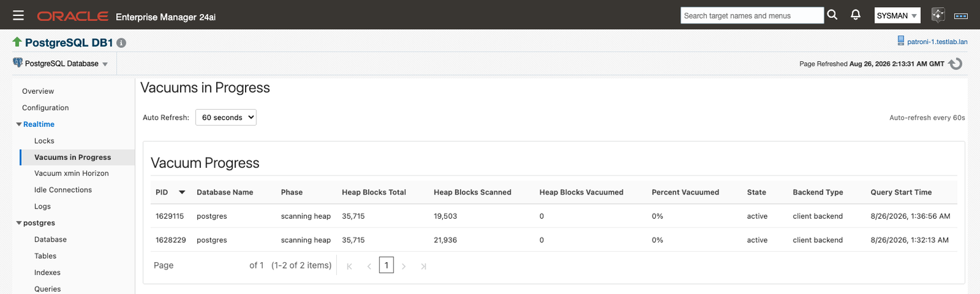The image size is (980, 294).
Task: Sort by Database Name column header
Action: [225, 192]
